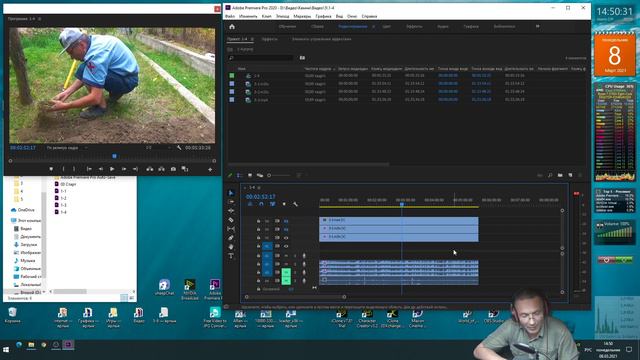This screenshot has width=640, height=360.
Task: Open the editing workspace menu icon
Action: tap(373, 27)
